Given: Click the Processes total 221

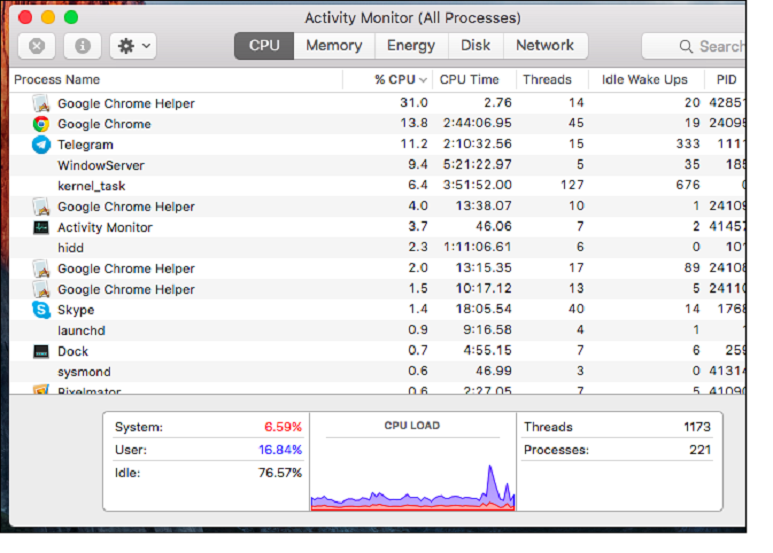Looking at the screenshot, I should tap(700, 449).
